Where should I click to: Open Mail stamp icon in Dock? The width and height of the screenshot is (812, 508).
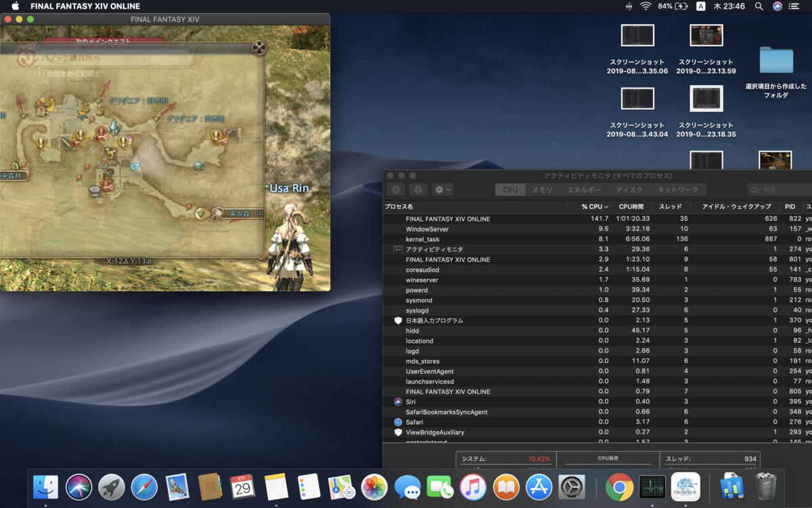tap(177, 487)
